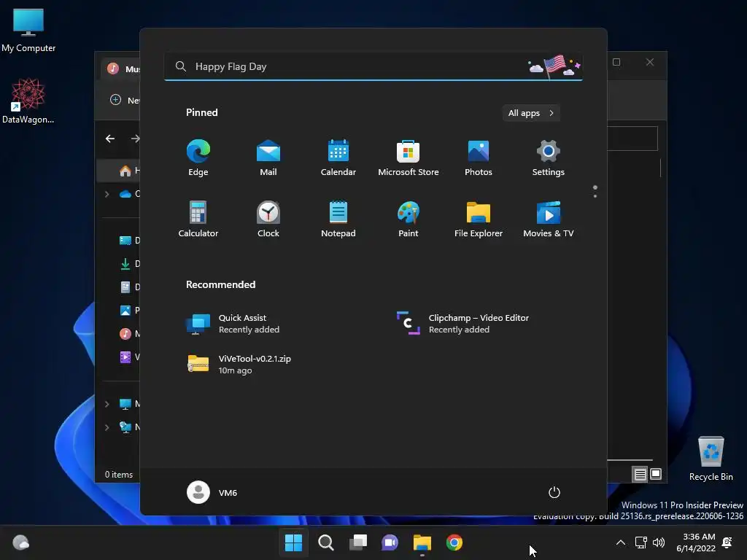Open Notepad from Start menu
747x560 pixels.
(x=338, y=219)
